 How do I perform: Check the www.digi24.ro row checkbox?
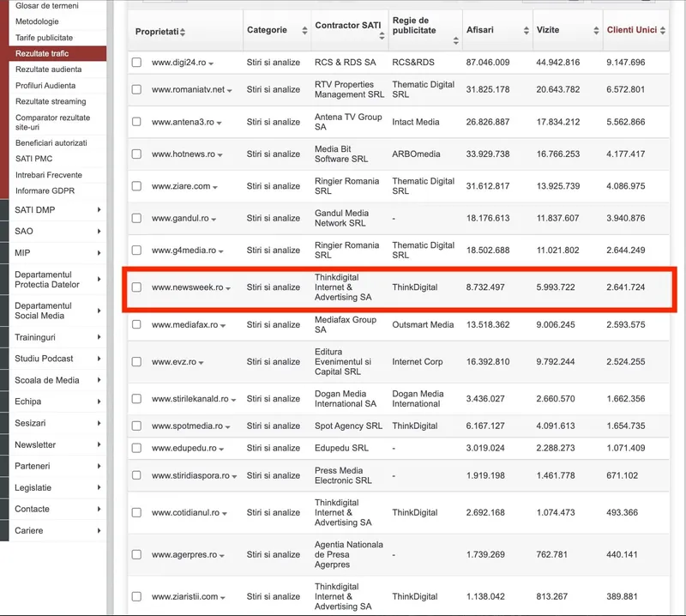(x=136, y=62)
